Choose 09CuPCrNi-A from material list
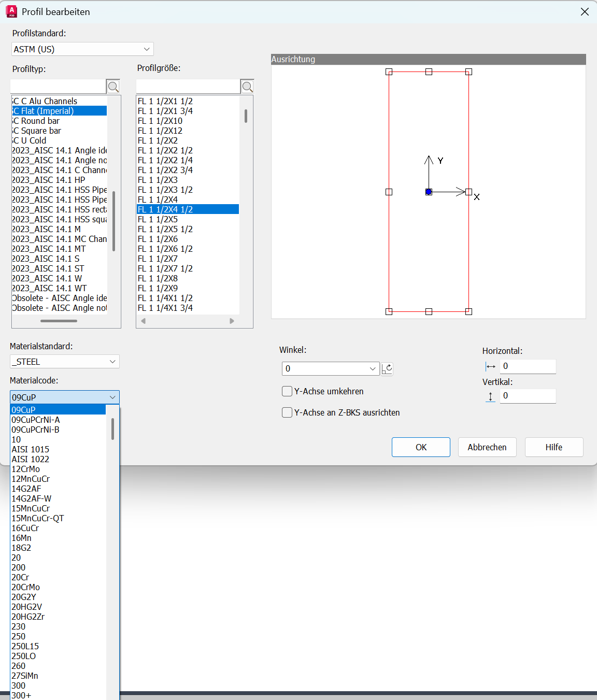Screen dimensions: 597x700 [x=58, y=420]
